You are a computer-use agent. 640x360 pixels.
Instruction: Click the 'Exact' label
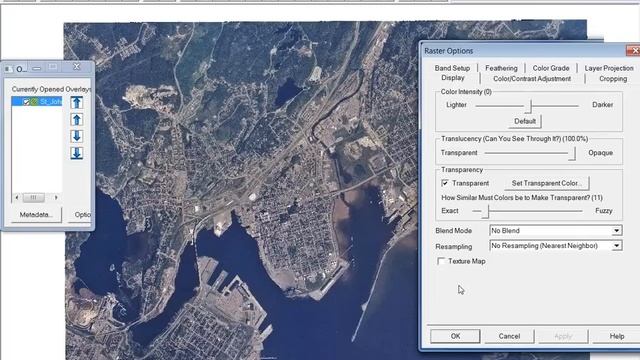[x=450, y=211]
